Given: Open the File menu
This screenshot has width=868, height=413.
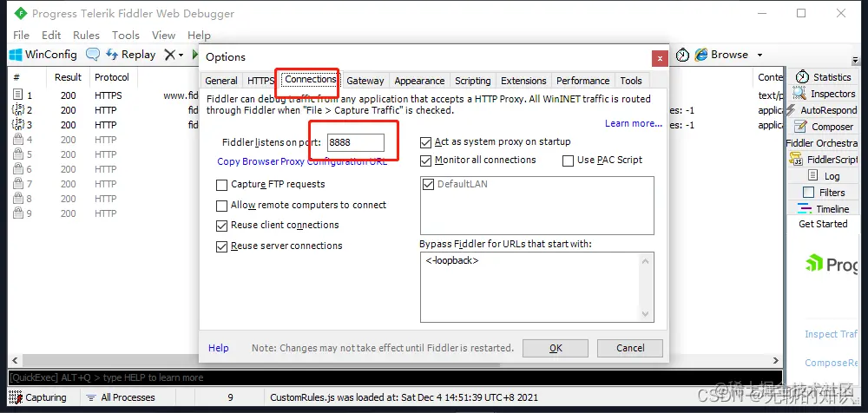Looking at the screenshot, I should coord(21,35).
